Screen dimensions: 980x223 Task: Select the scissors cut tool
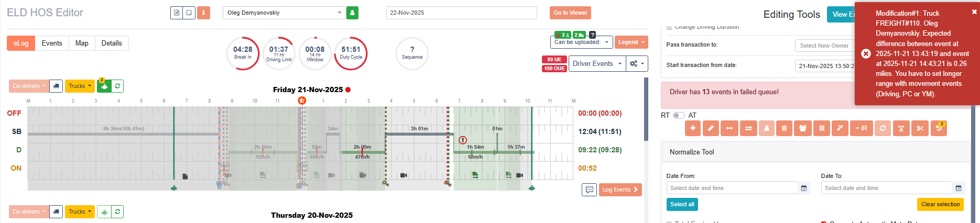pos(920,128)
